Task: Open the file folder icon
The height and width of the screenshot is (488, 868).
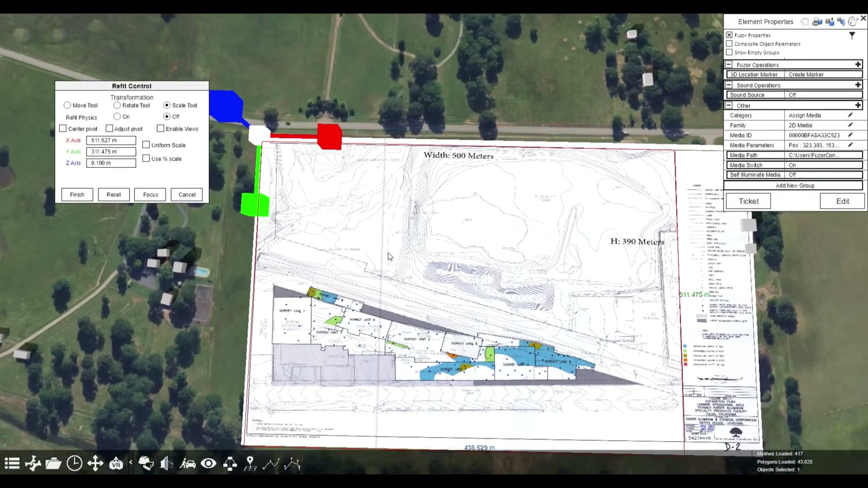Action: [53, 464]
